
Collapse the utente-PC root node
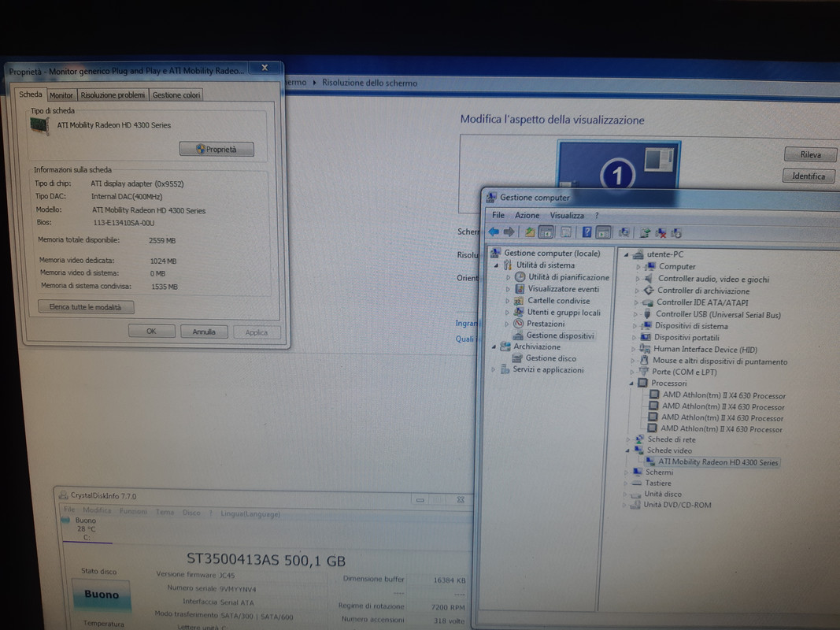click(x=626, y=254)
